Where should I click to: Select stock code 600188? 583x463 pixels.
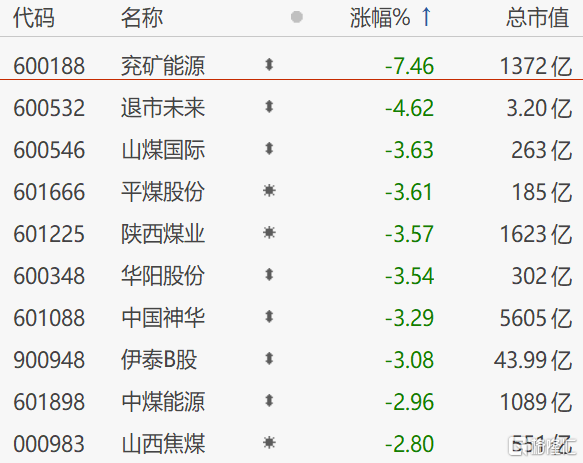[49, 66]
